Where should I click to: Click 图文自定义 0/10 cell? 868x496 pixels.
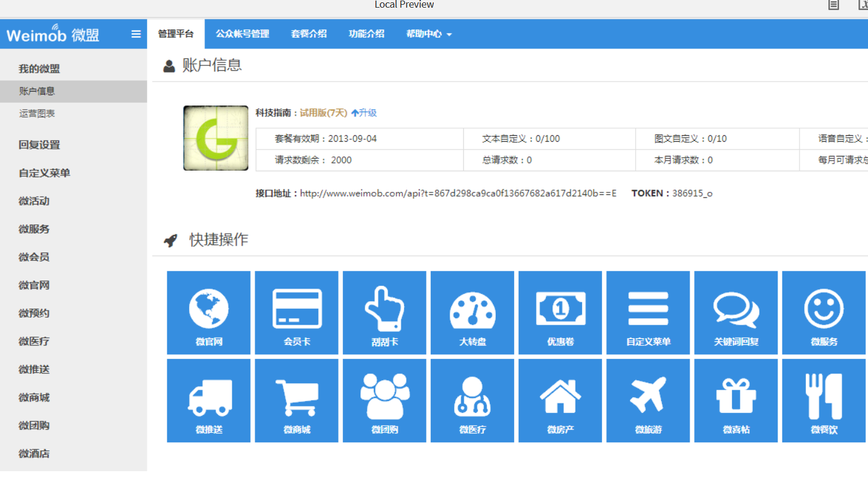click(718, 139)
